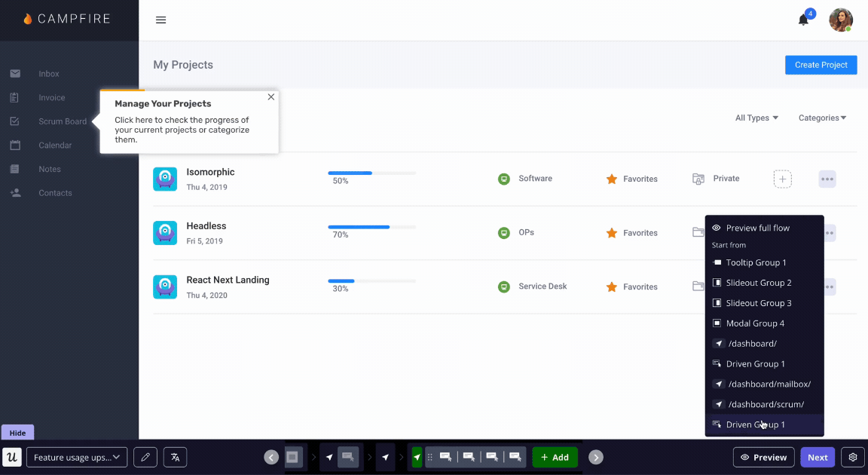This screenshot has height=475, width=868.
Task: Click the Feature usage flow name field
Action: pyautogui.click(x=76, y=457)
